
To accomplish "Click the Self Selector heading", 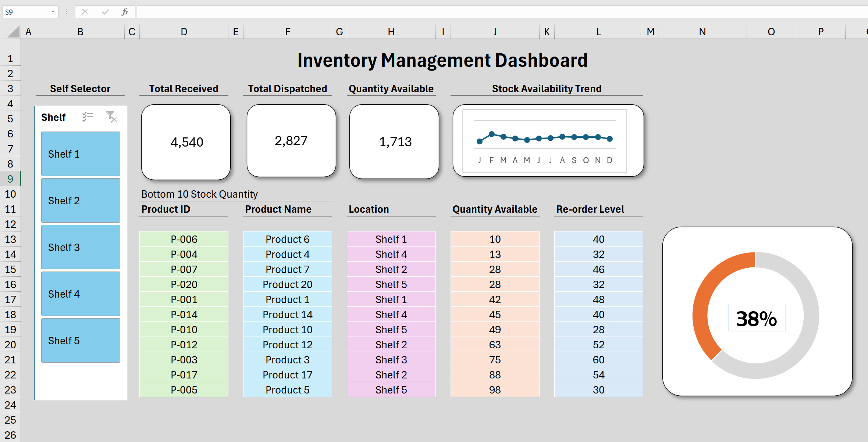I will point(80,89).
